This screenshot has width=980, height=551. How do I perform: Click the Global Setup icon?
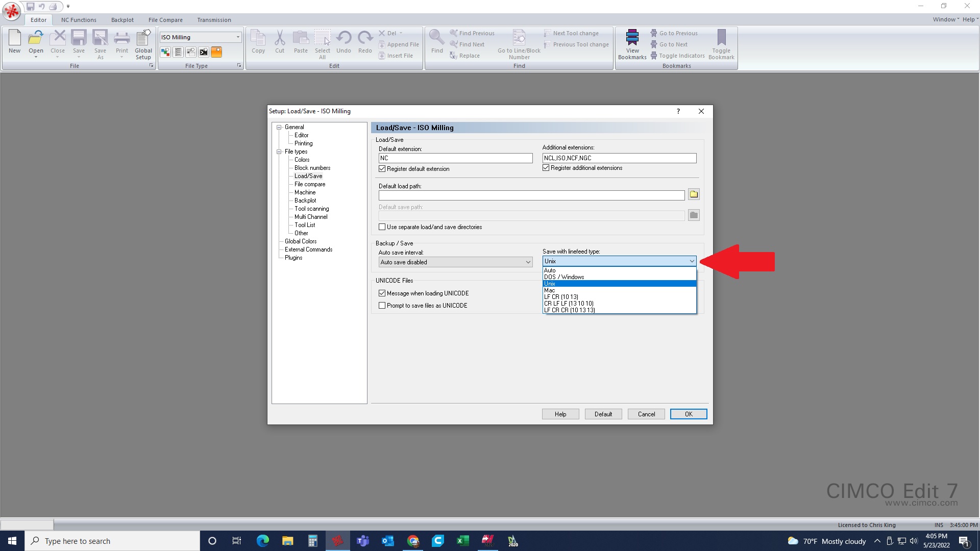143,44
